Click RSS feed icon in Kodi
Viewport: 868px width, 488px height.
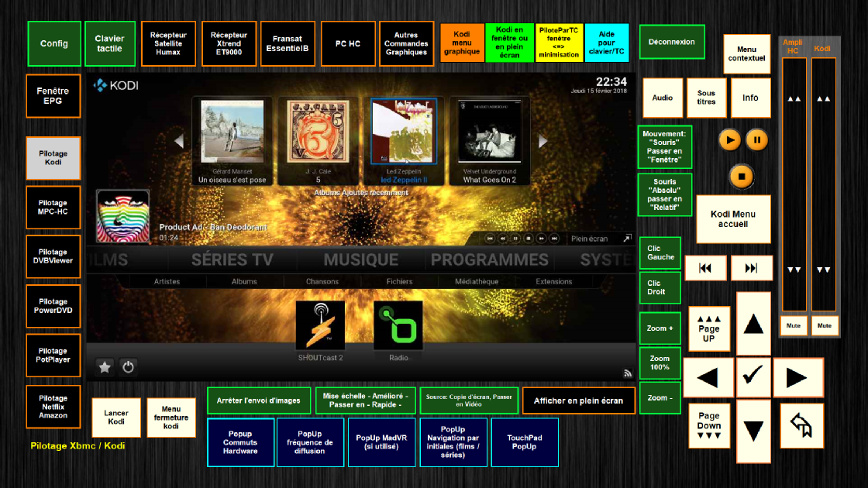point(627,373)
